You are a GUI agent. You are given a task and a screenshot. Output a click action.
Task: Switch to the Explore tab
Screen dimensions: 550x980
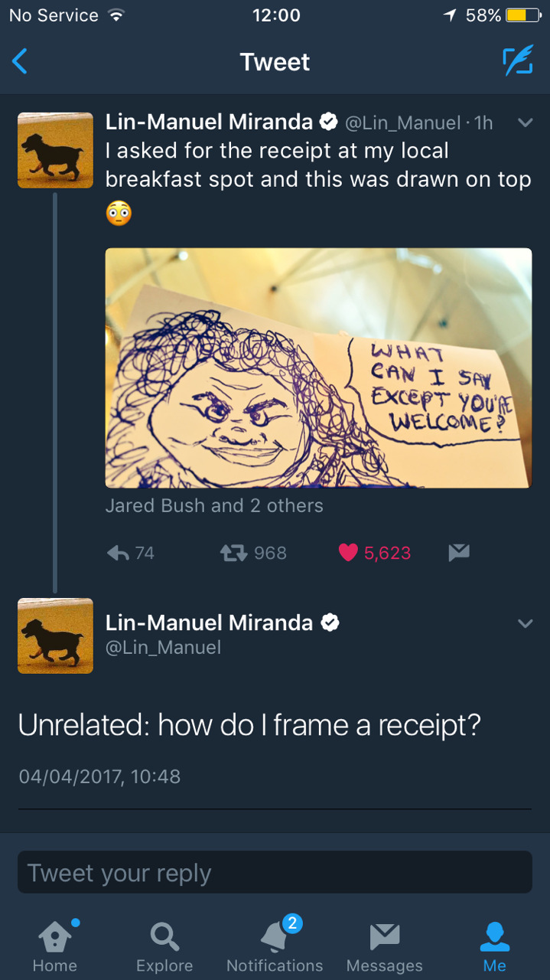pyautogui.click(x=164, y=946)
